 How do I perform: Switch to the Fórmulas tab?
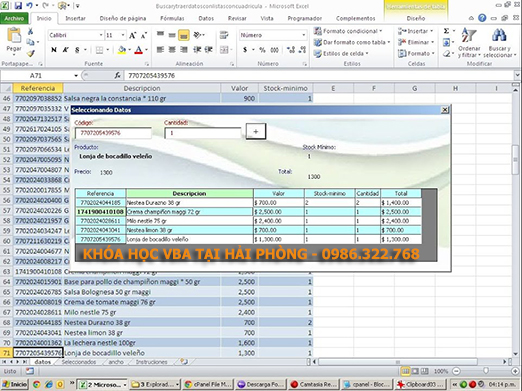[172, 18]
